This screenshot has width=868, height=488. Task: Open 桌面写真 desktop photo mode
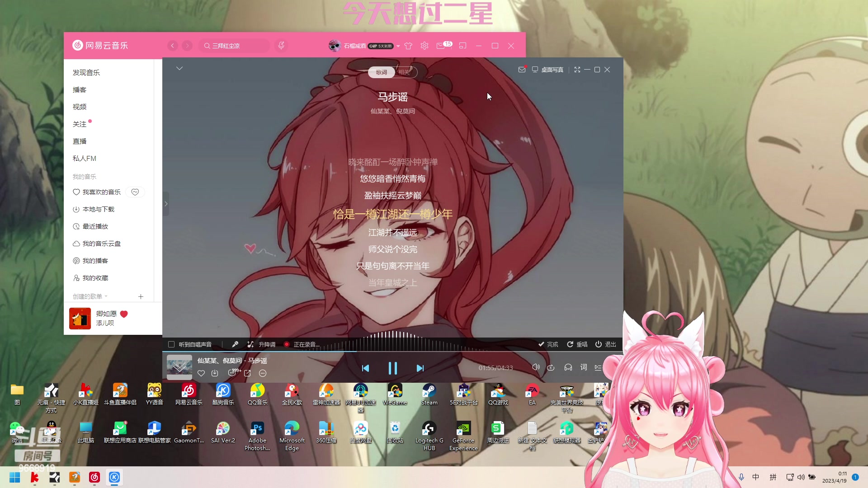(x=547, y=70)
